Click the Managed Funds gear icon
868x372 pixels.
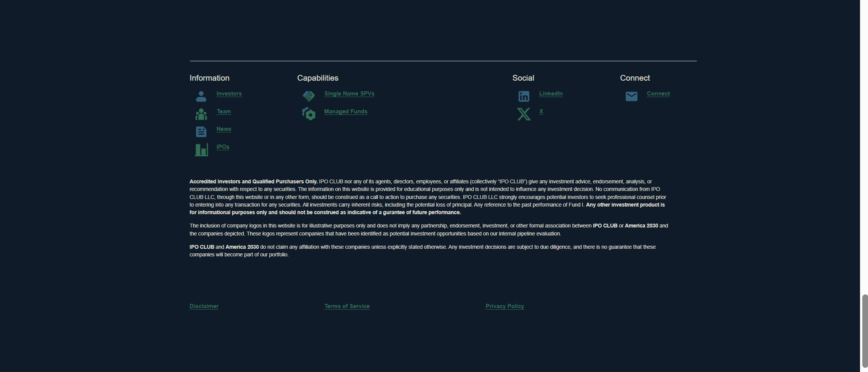pyautogui.click(x=309, y=114)
